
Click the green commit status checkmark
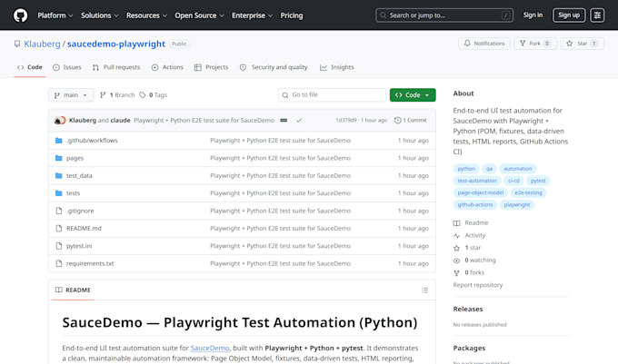click(299, 121)
